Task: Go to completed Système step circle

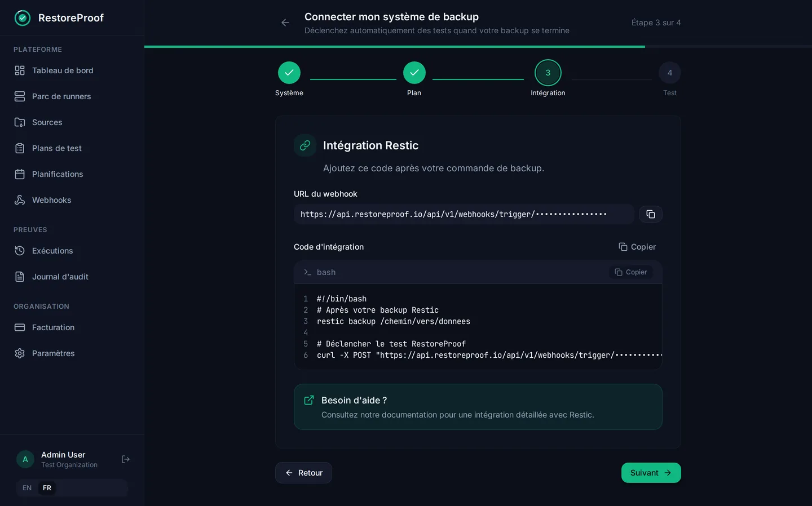Action: tap(289, 73)
